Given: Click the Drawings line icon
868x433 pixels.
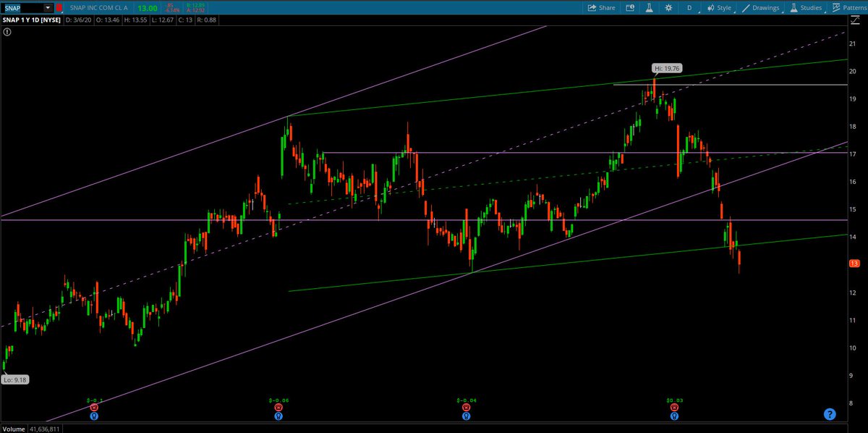Looking at the screenshot, I should pos(746,7).
